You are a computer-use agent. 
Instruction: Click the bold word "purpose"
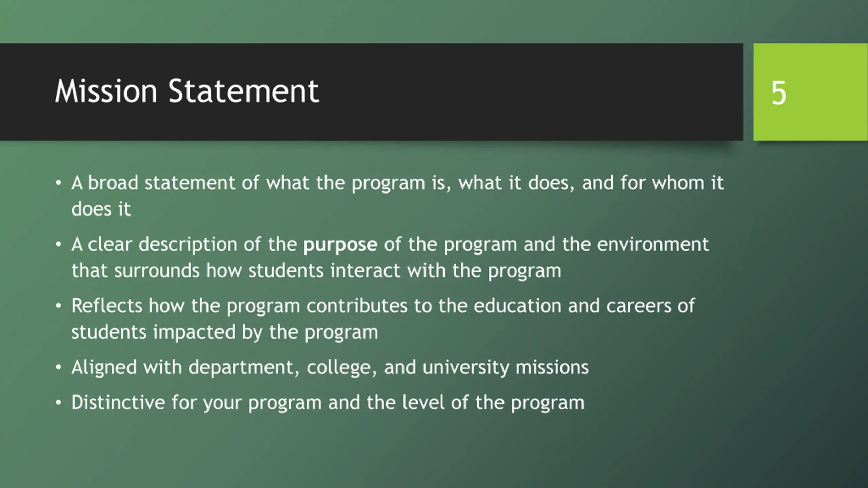tap(340, 244)
